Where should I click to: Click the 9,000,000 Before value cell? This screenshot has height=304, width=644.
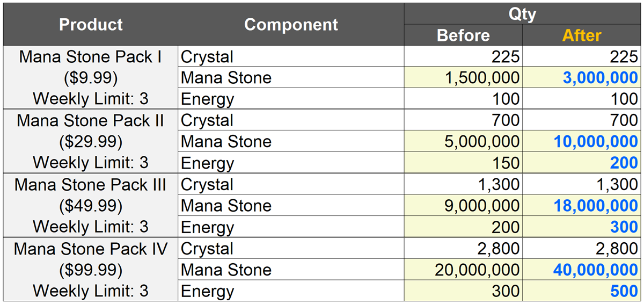tap(463, 205)
